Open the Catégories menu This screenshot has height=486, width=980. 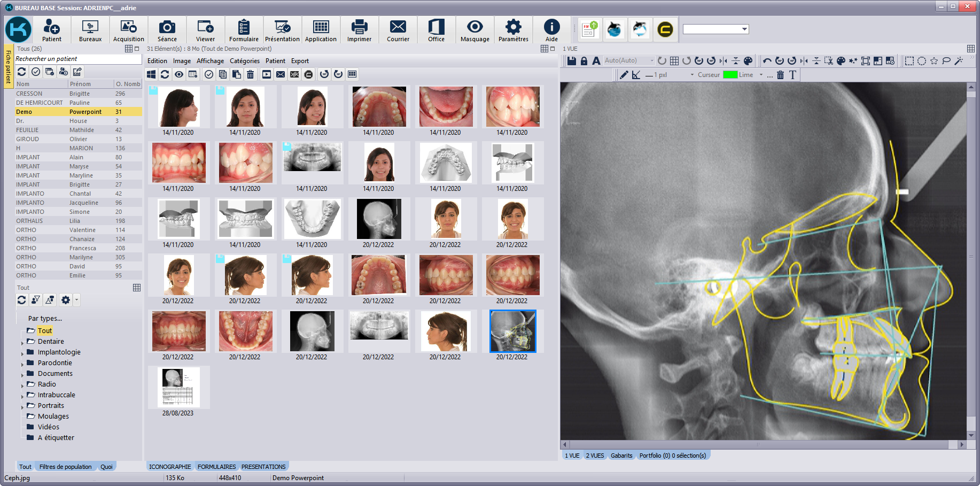pyautogui.click(x=244, y=61)
